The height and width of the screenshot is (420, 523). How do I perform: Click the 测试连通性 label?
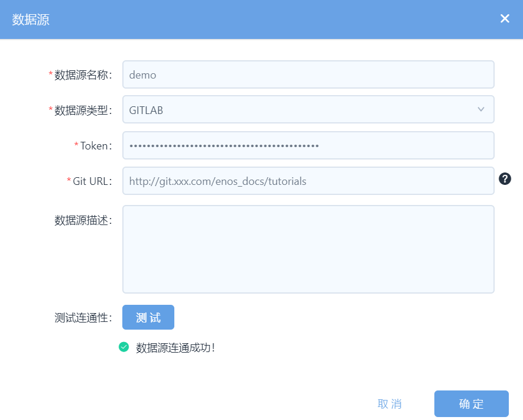tap(83, 318)
